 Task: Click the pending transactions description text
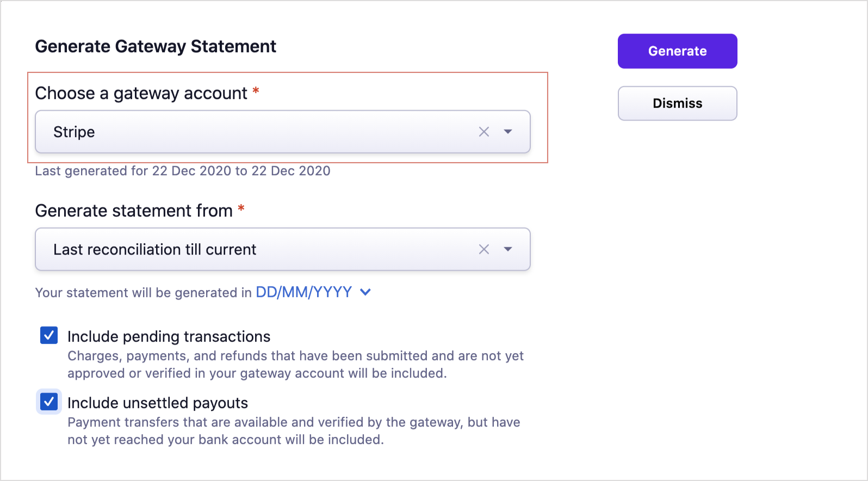pyautogui.click(x=295, y=365)
